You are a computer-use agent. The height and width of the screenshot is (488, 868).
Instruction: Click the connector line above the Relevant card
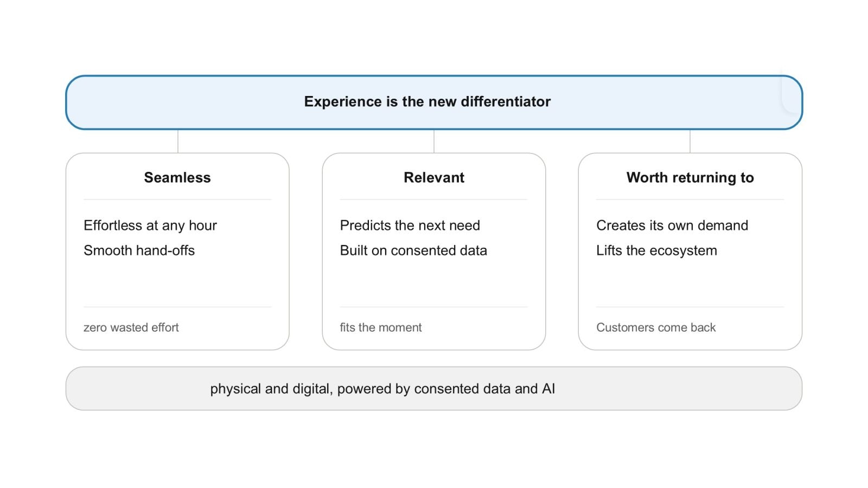click(x=434, y=142)
